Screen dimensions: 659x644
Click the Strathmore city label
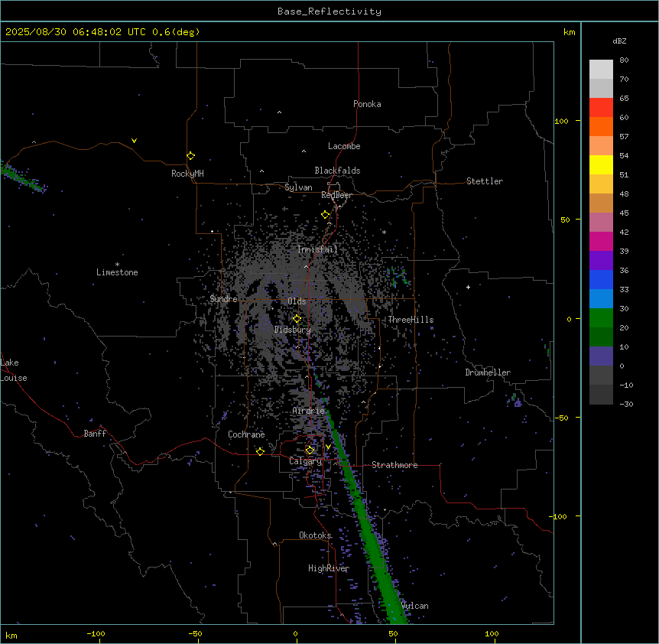pyautogui.click(x=394, y=465)
